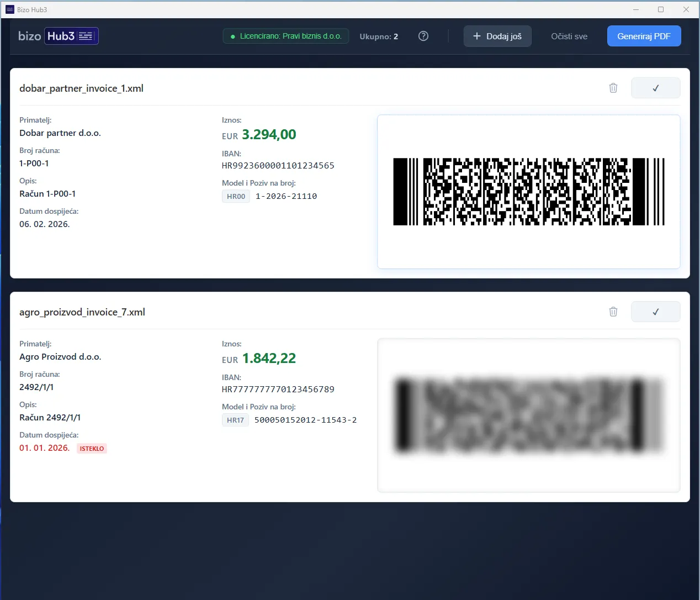
Task: Click the HR00 model badge
Action: (x=236, y=196)
